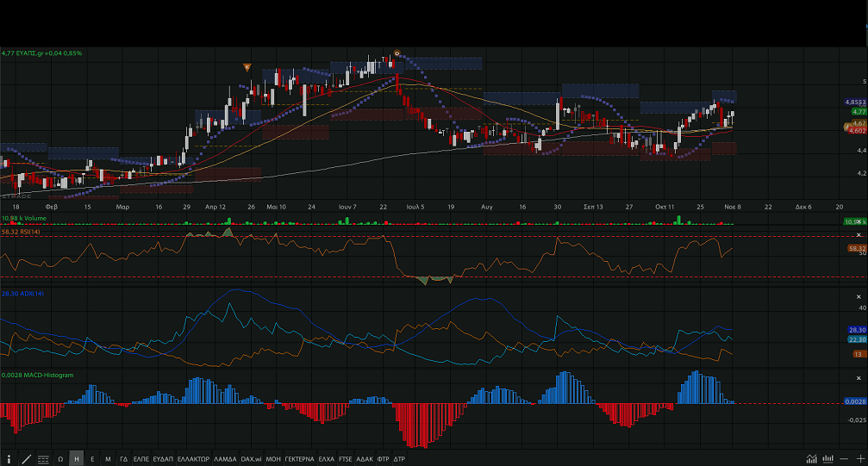Open the indicators bar-chart icon

[x=827, y=459]
